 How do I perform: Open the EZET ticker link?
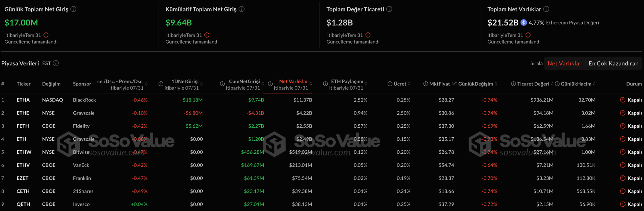(x=22, y=178)
